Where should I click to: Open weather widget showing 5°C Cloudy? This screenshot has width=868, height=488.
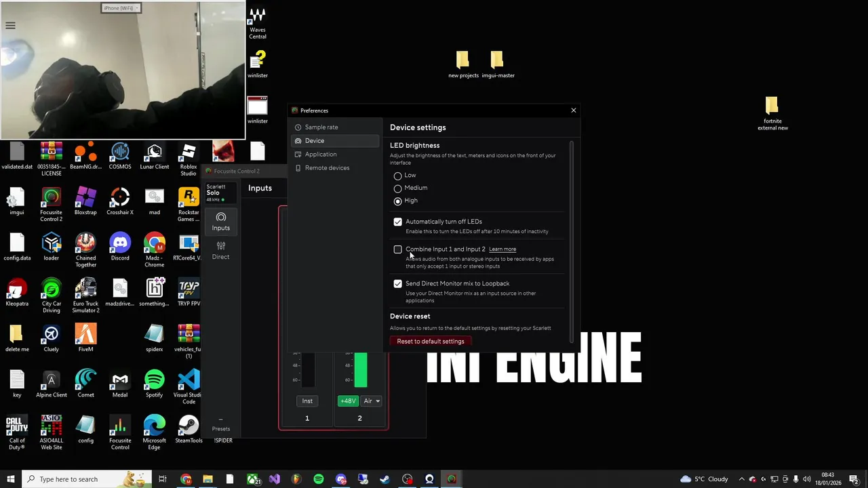(x=704, y=479)
